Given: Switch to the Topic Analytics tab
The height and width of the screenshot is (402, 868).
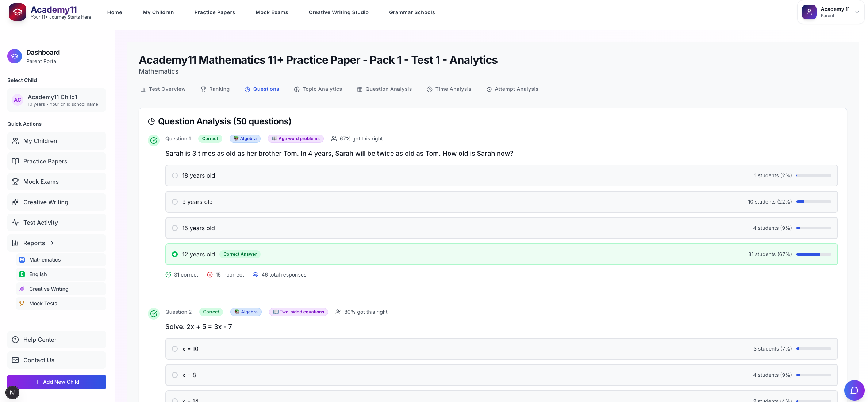Looking at the screenshot, I should (318, 89).
